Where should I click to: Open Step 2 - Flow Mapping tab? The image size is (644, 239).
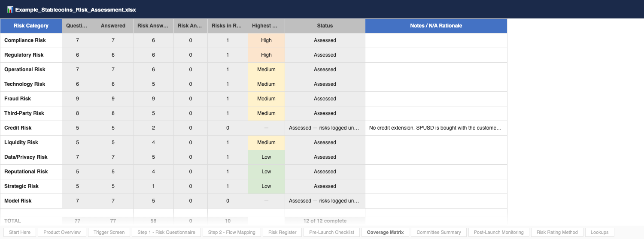[x=232, y=232]
